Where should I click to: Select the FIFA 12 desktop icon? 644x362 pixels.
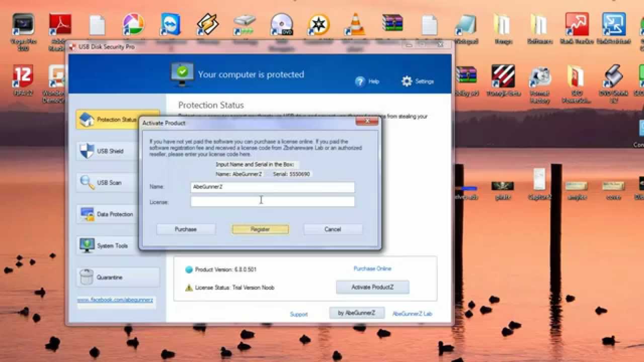tap(23, 76)
